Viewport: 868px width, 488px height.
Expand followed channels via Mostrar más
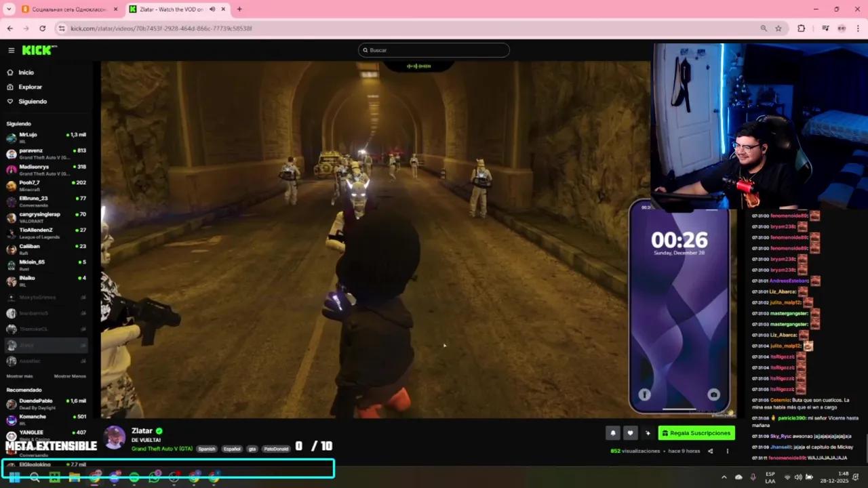[19, 376]
